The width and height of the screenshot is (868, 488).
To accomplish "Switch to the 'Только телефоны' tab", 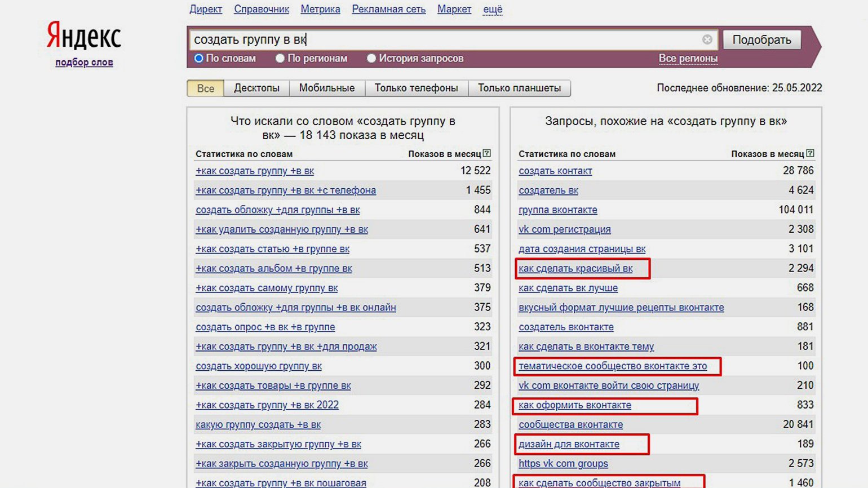I will tap(417, 88).
